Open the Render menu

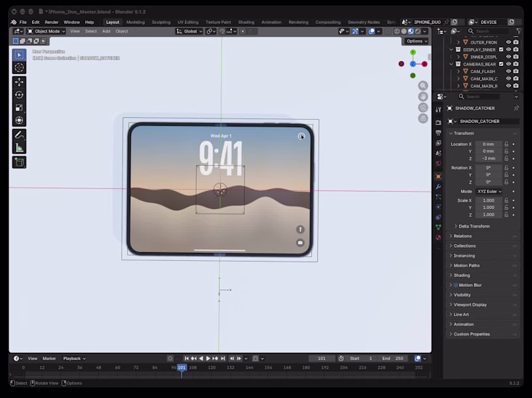pos(52,22)
